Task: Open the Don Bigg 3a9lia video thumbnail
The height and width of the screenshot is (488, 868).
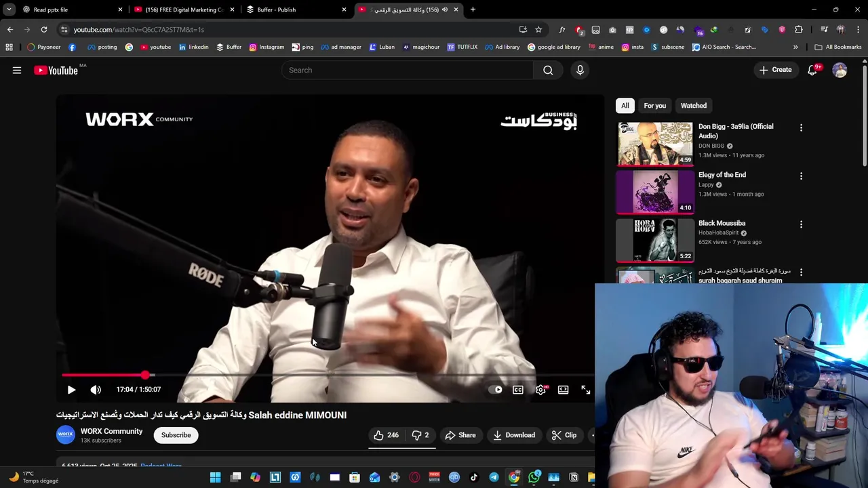Action: pyautogui.click(x=655, y=144)
